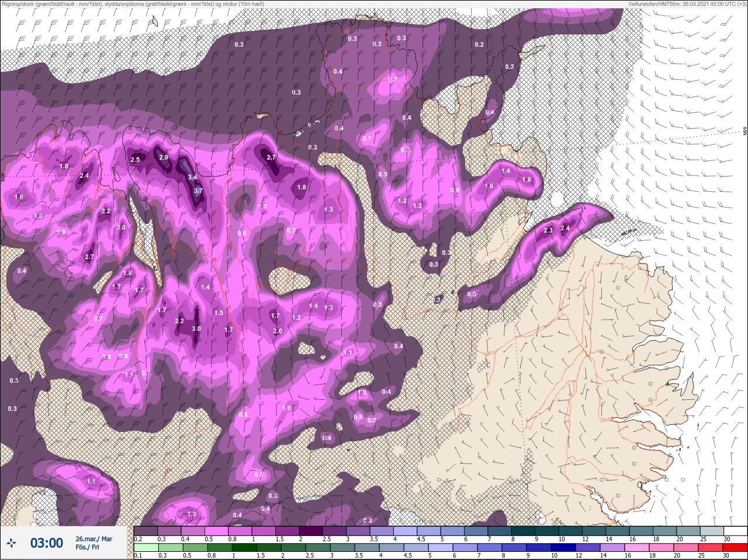The width and height of the screenshot is (748, 560).
Task: Pick the 8 swatch in the purple legend
Action: click(x=523, y=531)
